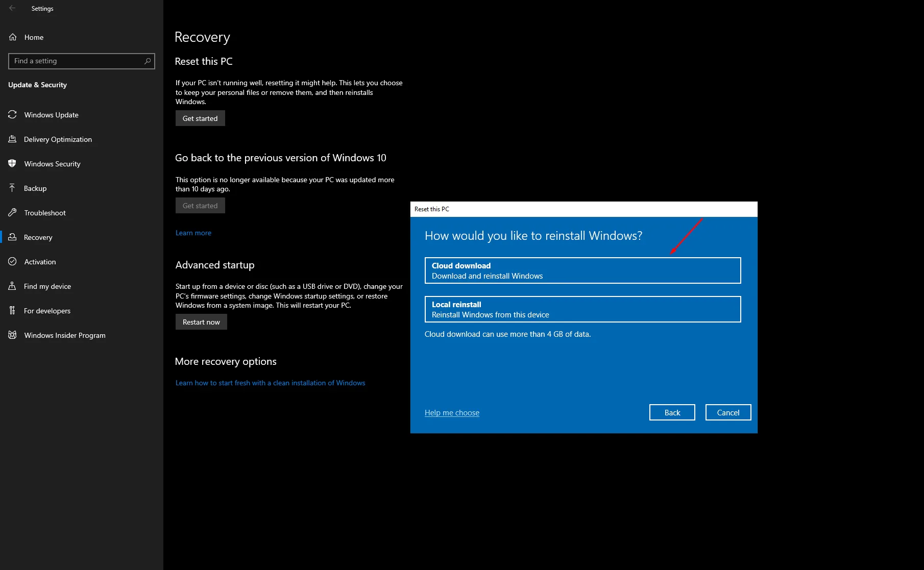The width and height of the screenshot is (924, 570).
Task: Click the Home house icon
Action: tap(13, 37)
